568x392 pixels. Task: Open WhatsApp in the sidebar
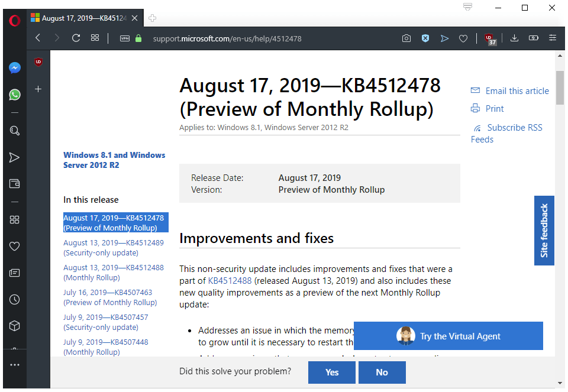(x=14, y=95)
